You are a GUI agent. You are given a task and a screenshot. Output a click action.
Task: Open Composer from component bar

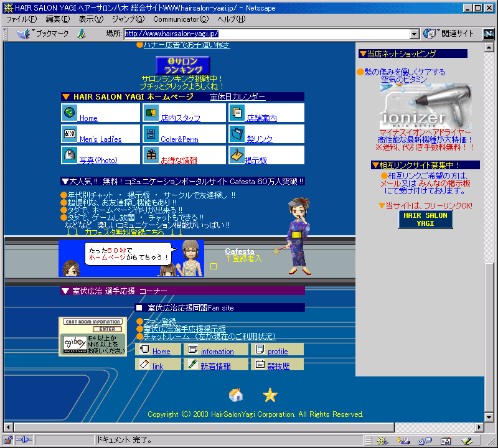(x=467, y=441)
